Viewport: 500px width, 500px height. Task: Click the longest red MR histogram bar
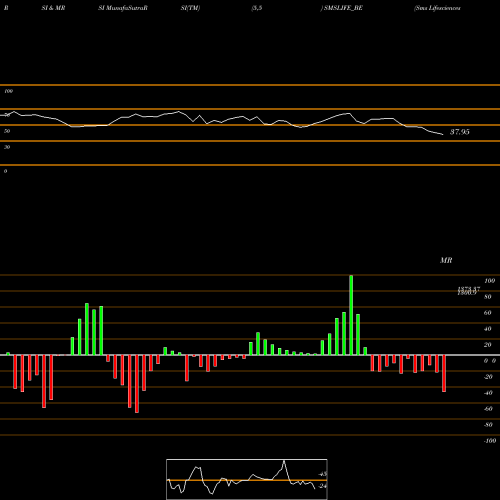click(x=137, y=384)
